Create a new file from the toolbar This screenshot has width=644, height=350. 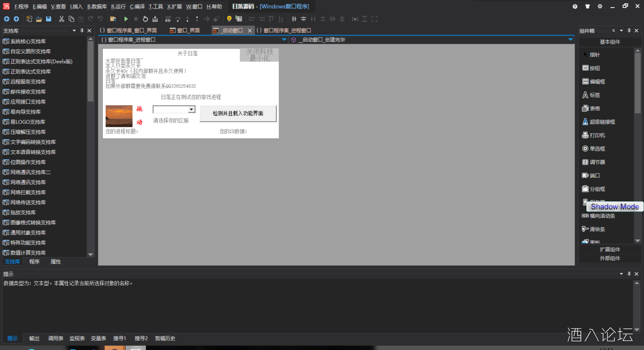[29, 19]
